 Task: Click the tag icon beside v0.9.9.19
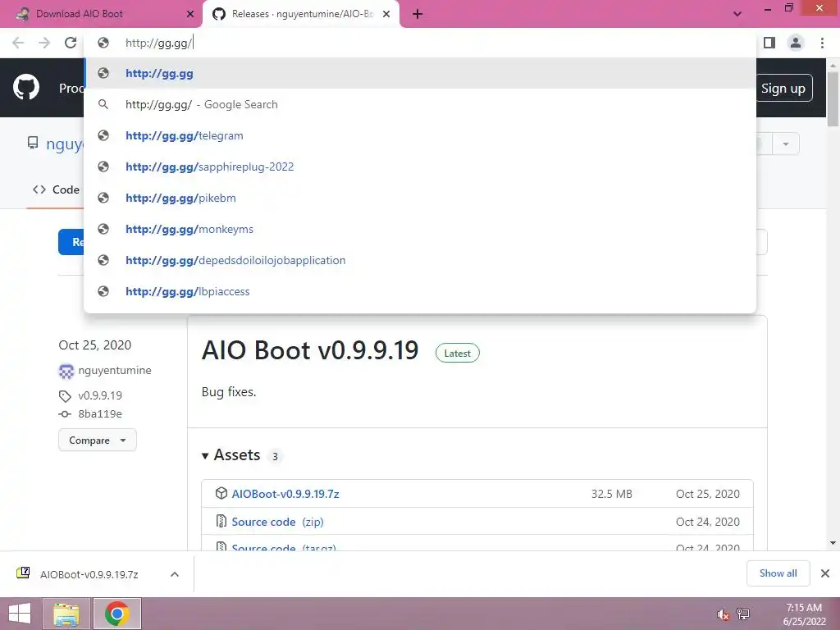[65, 396]
